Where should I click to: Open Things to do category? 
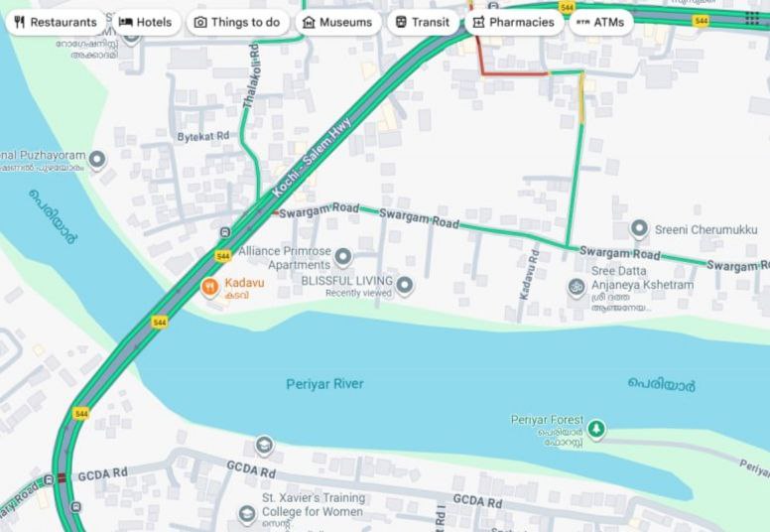coord(238,22)
